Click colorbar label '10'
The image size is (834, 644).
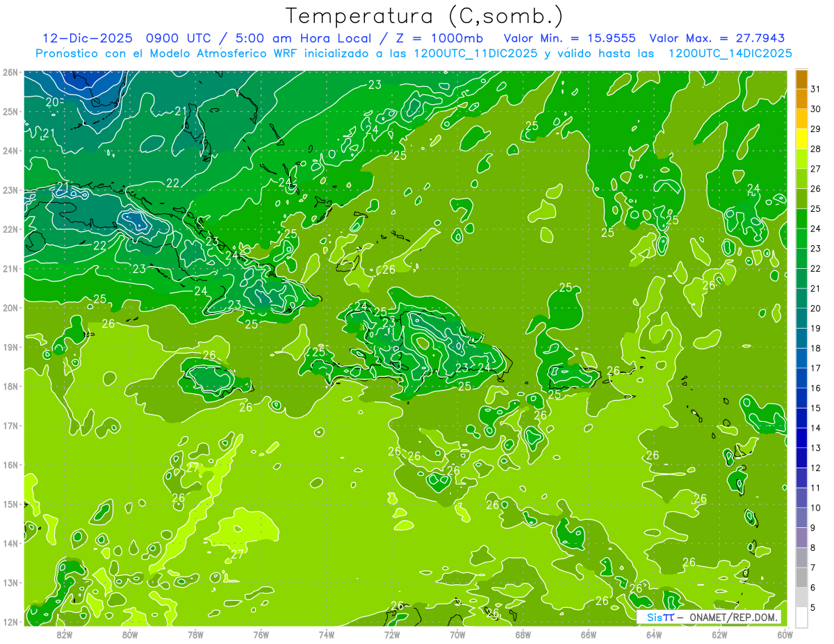click(816, 508)
